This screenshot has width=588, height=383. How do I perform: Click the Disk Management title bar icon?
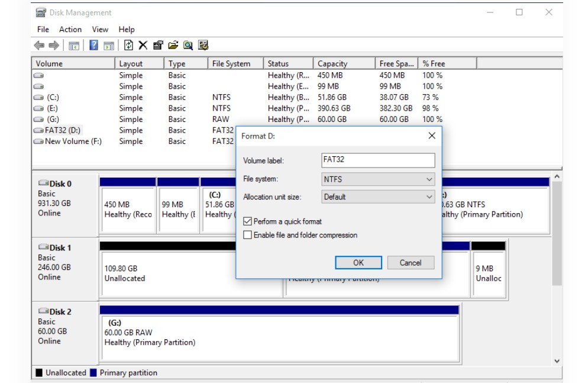(x=41, y=12)
